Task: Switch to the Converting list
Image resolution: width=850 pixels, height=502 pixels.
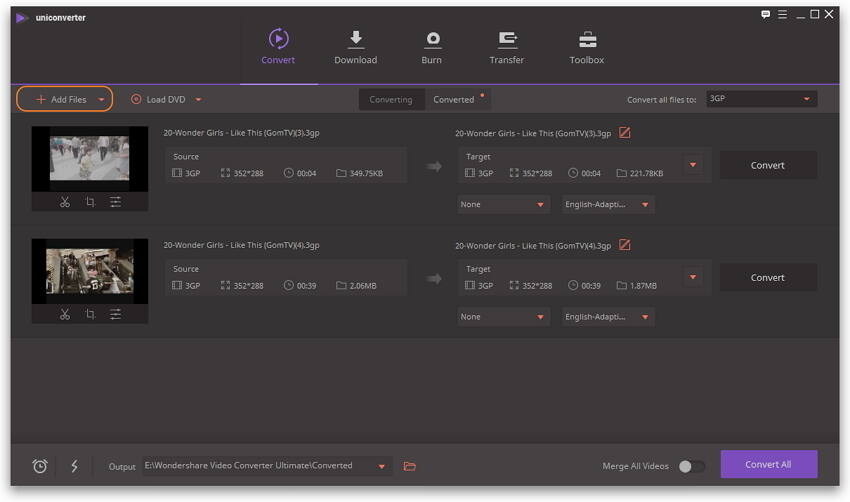Action: [391, 100]
